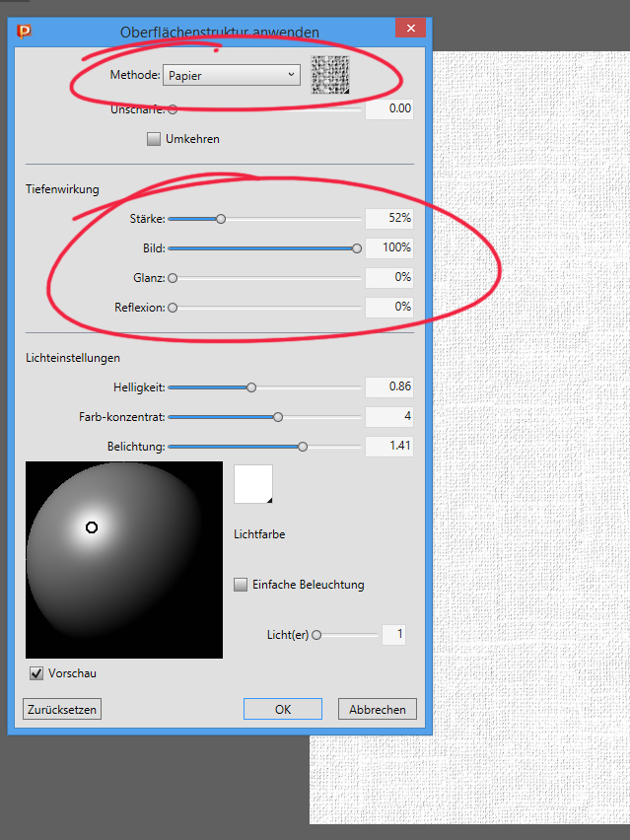Screen dimensions: 630x840
Task: Click the Tiefenwirkung section label
Action: point(63,189)
